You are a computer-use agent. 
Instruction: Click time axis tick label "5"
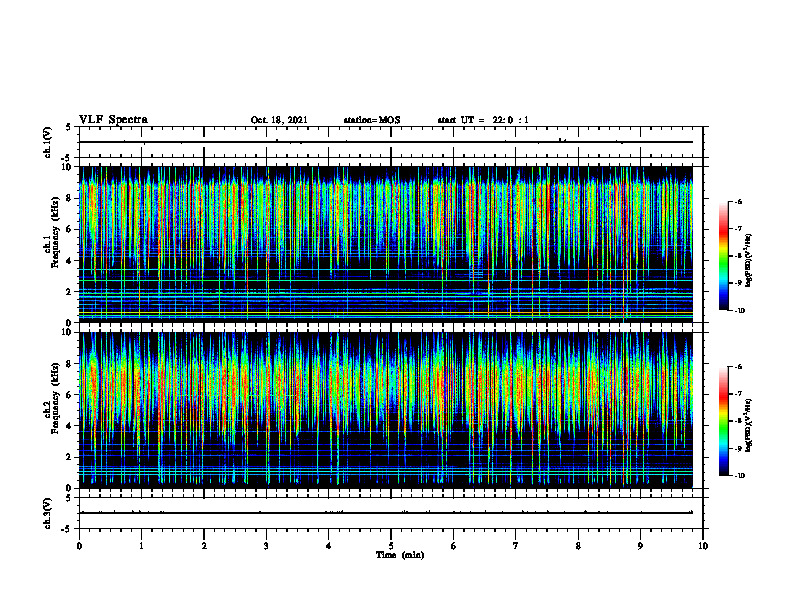[391, 546]
